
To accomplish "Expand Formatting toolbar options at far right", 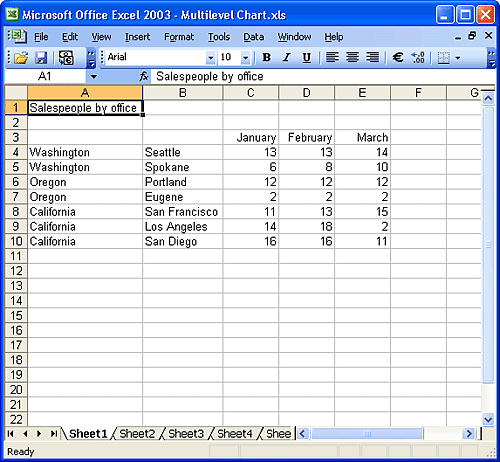I will coord(491,58).
